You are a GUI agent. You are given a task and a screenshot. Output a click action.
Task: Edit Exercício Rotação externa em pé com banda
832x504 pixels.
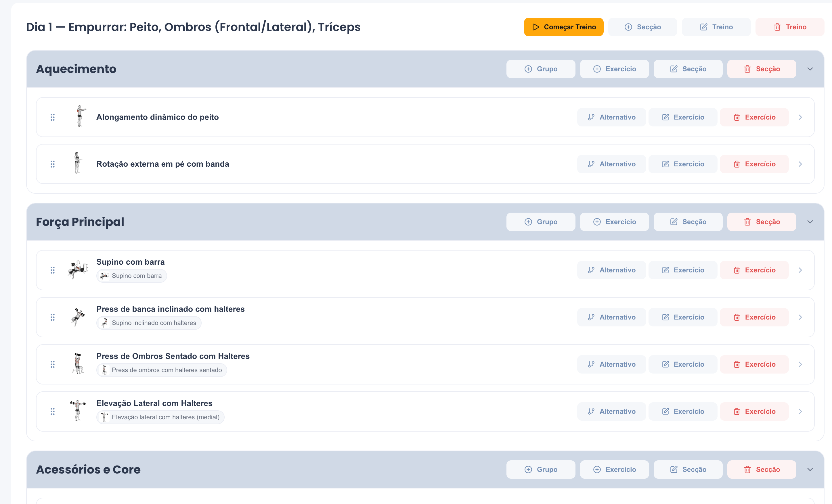[x=683, y=164]
